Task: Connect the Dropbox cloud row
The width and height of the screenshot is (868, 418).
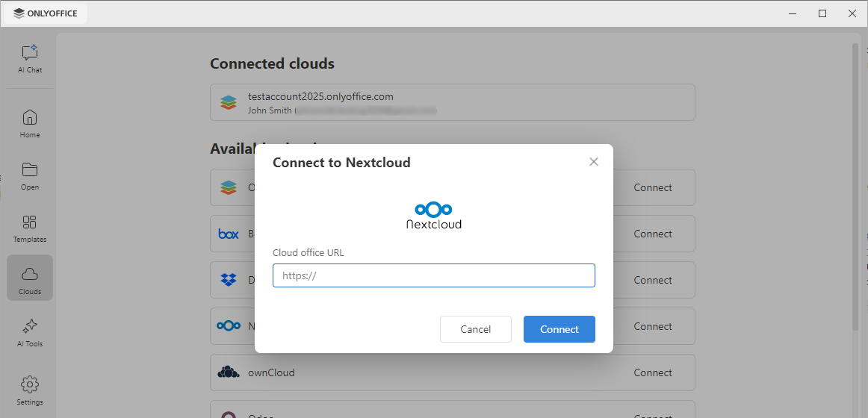Action: (653, 280)
